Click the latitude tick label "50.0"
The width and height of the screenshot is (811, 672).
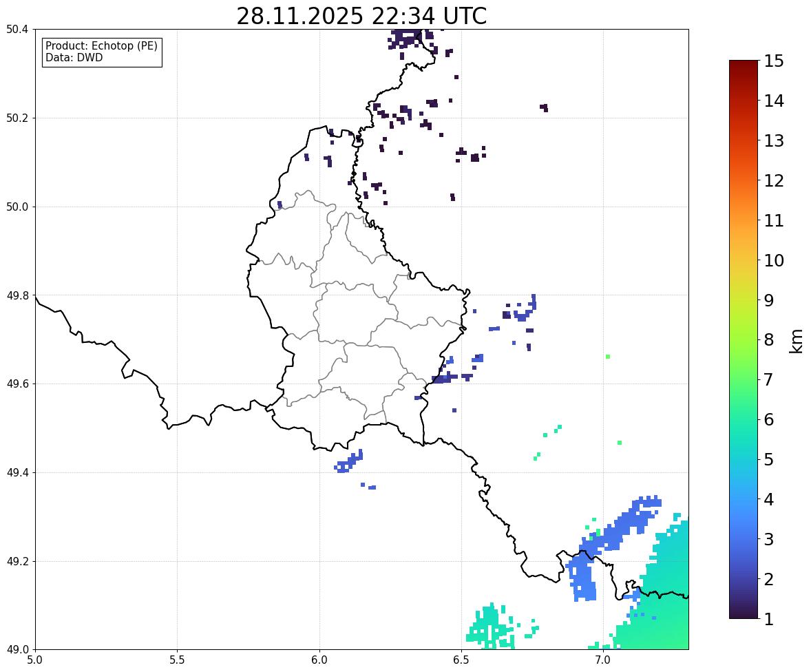[17, 207]
